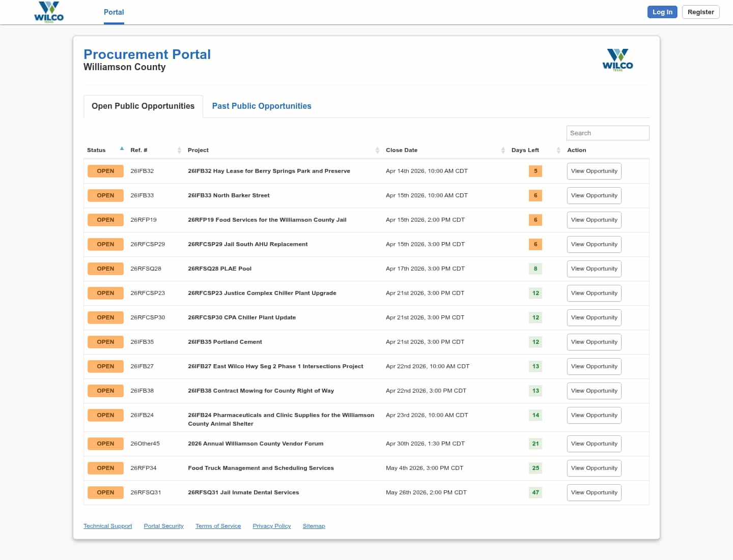Screen dimensions: 733x560
Task: Switch to Past Public Opportunities tab
Action: click(x=262, y=106)
